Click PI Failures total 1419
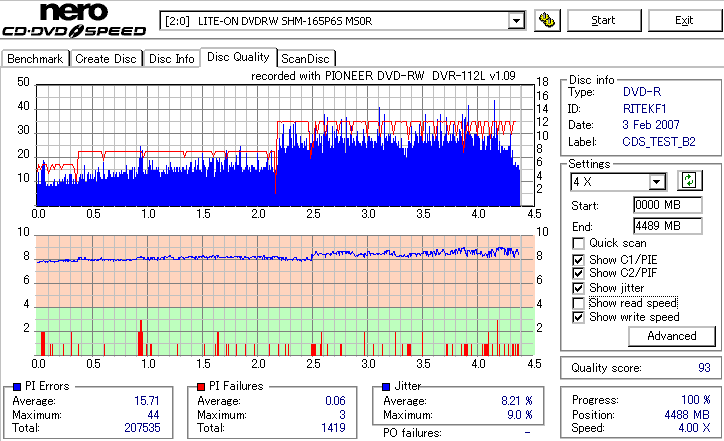Viewport: 724px width, 441px height. [x=333, y=428]
